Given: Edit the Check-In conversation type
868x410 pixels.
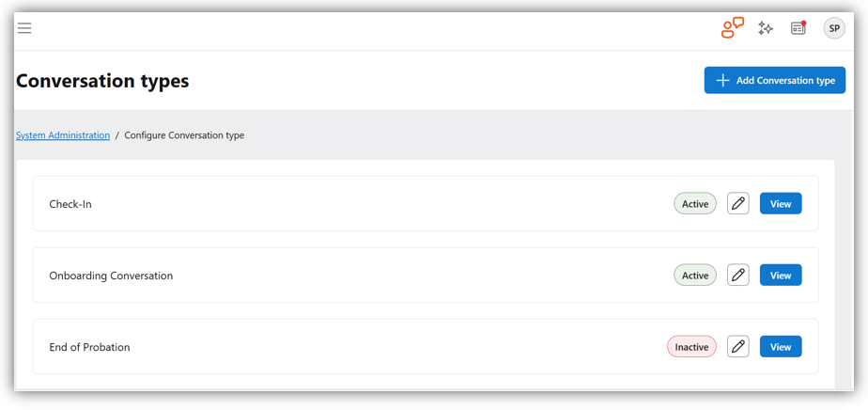Looking at the screenshot, I should (x=738, y=203).
